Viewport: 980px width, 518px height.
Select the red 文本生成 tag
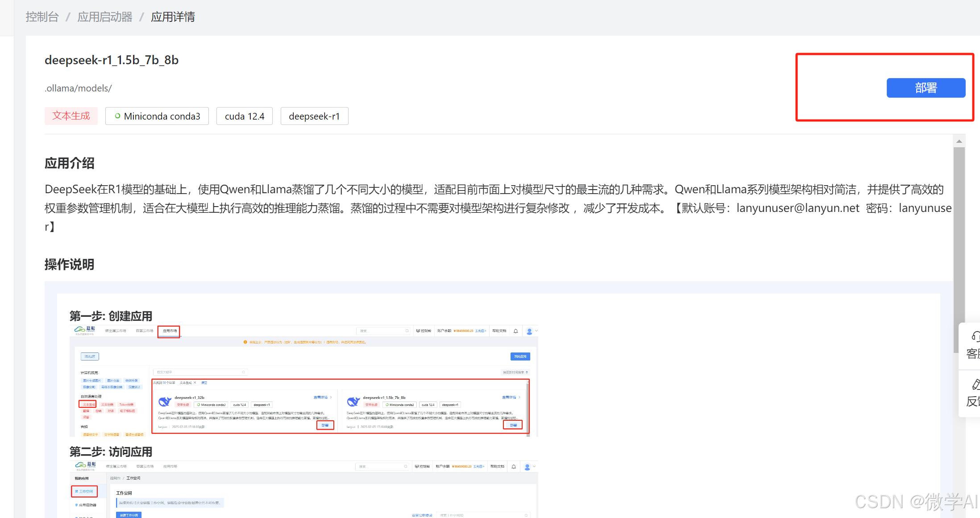pyautogui.click(x=71, y=116)
